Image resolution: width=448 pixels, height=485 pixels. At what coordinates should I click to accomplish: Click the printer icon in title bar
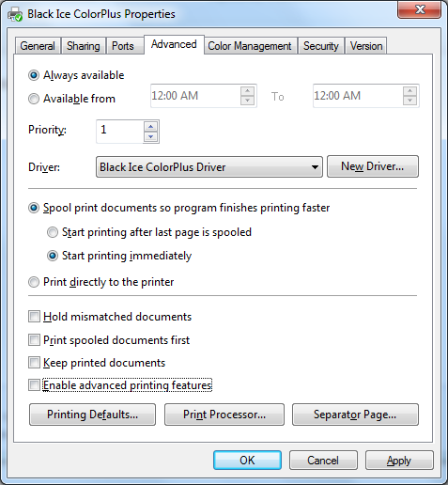[15, 14]
